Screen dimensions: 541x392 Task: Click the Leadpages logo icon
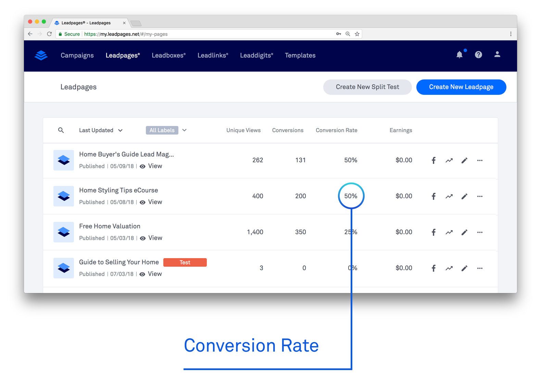(41, 55)
